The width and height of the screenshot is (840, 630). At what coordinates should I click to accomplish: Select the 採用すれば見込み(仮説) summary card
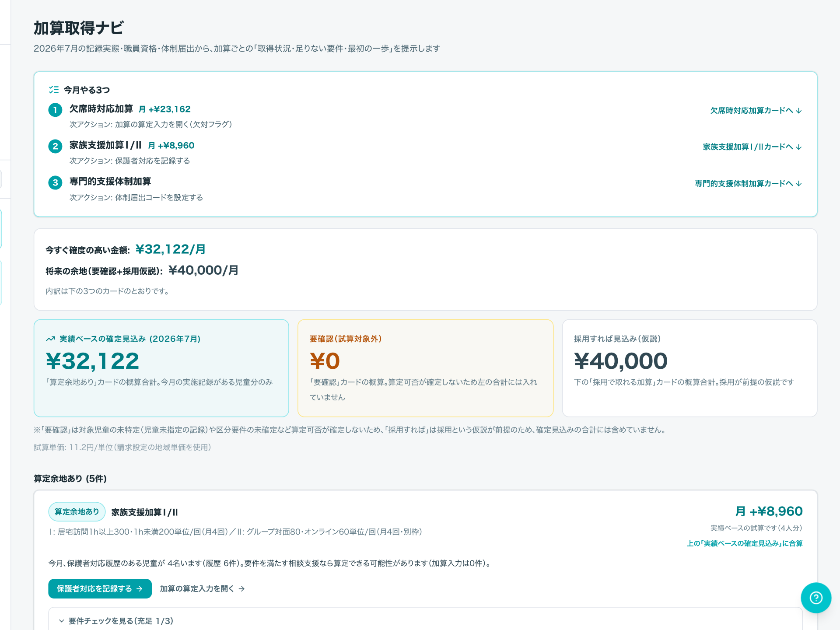click(x=689, y=368)
